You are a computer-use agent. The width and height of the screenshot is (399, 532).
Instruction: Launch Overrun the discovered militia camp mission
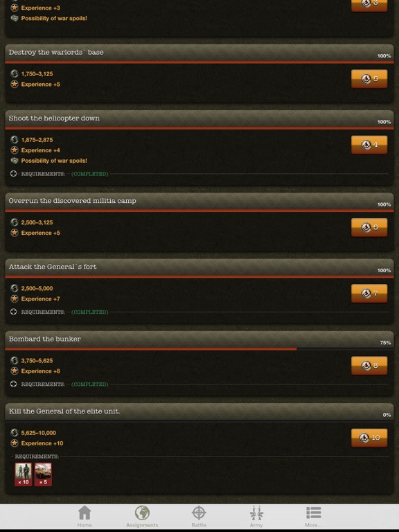369,227
